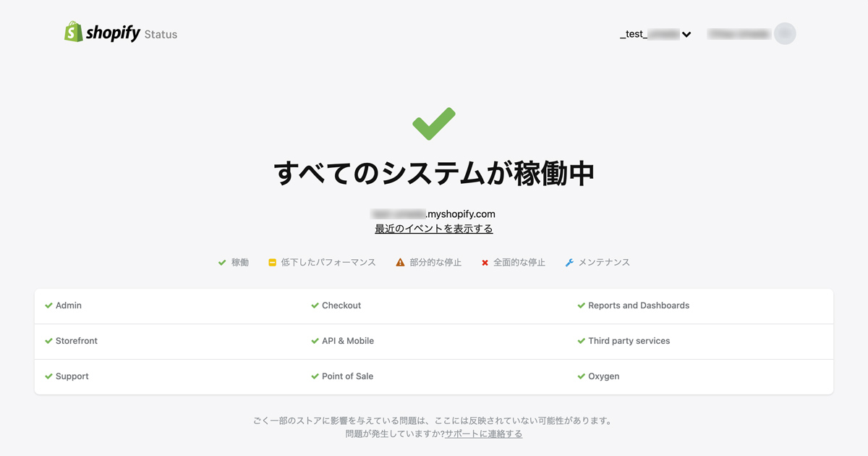Click check icon beside API & Mobile

[x=315, y=341]
